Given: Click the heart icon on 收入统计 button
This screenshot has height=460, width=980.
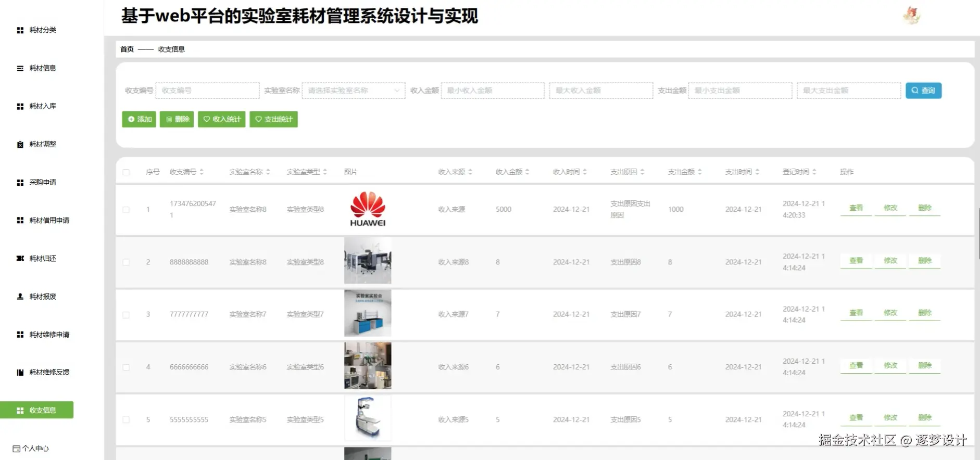Looking at the screenshot, I should [x=207, y=119].
